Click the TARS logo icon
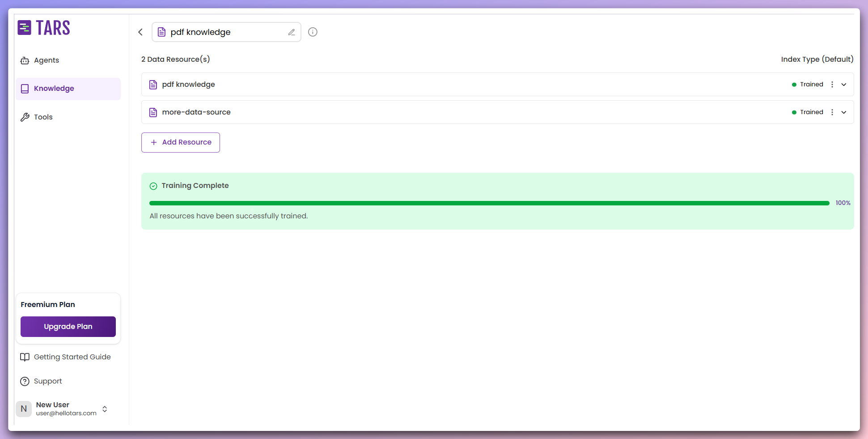This screenshot has height=439, width=868. (x=24, y=28)
